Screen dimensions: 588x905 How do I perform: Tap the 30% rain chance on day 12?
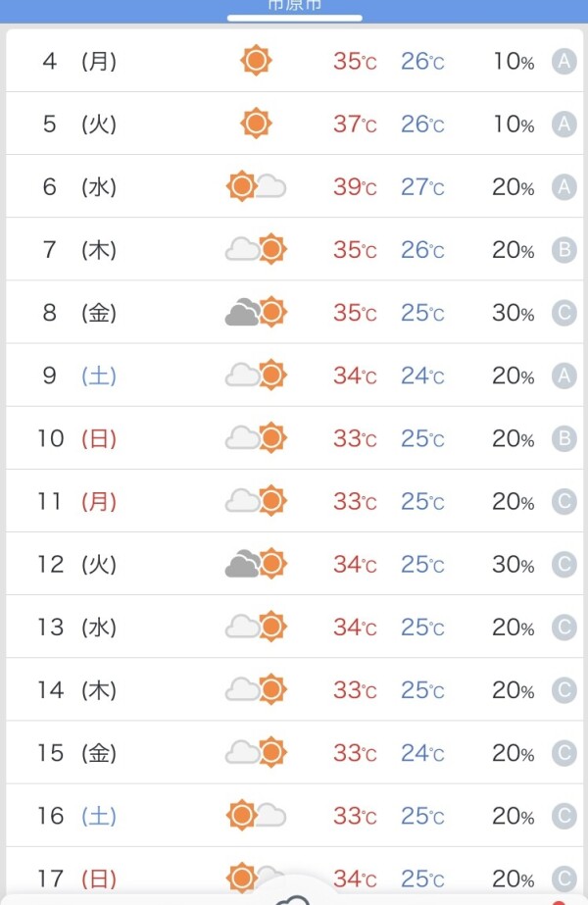click(x=513, y=565)
